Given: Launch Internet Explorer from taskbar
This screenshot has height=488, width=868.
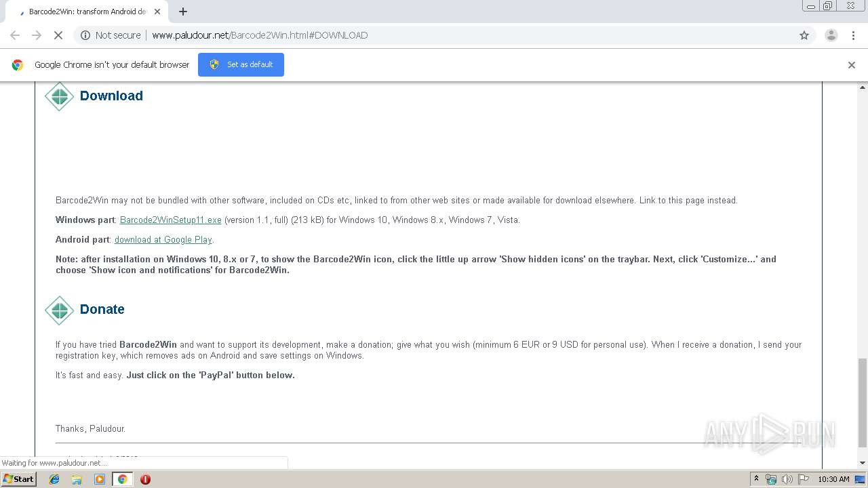Looking at the screenshot, I should point(54,479).
